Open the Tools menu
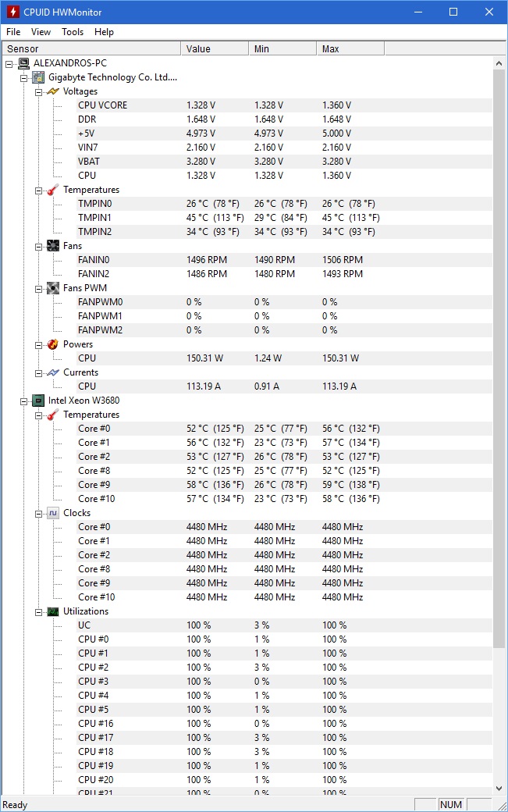This screenshot has height=812, width=508. click(x=73, y=31)
